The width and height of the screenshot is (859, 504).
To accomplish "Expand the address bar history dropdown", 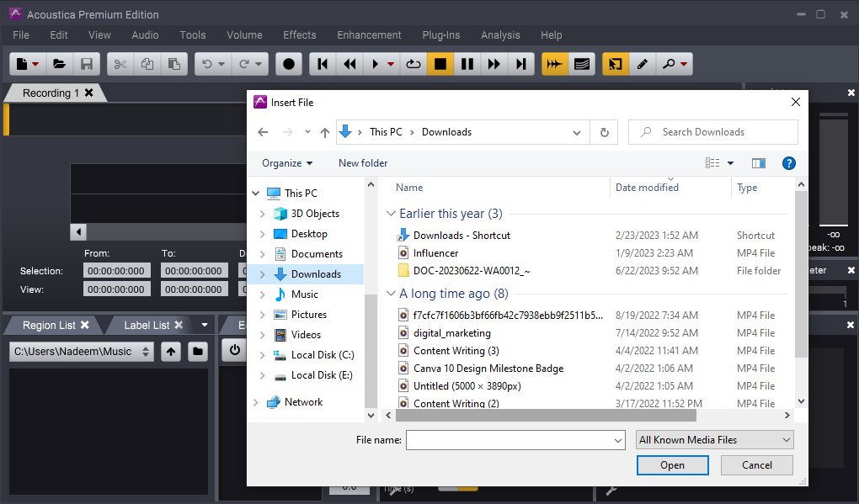I will click(577, 132).
